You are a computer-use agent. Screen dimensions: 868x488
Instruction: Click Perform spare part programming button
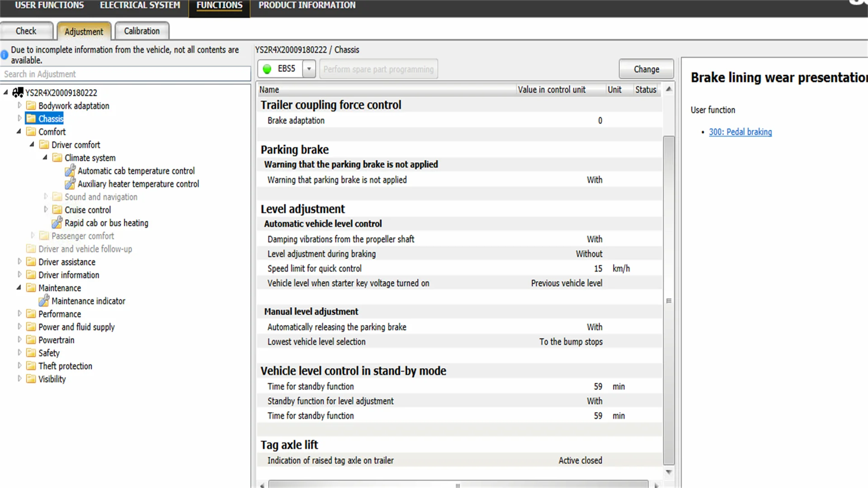coord(378,69)
